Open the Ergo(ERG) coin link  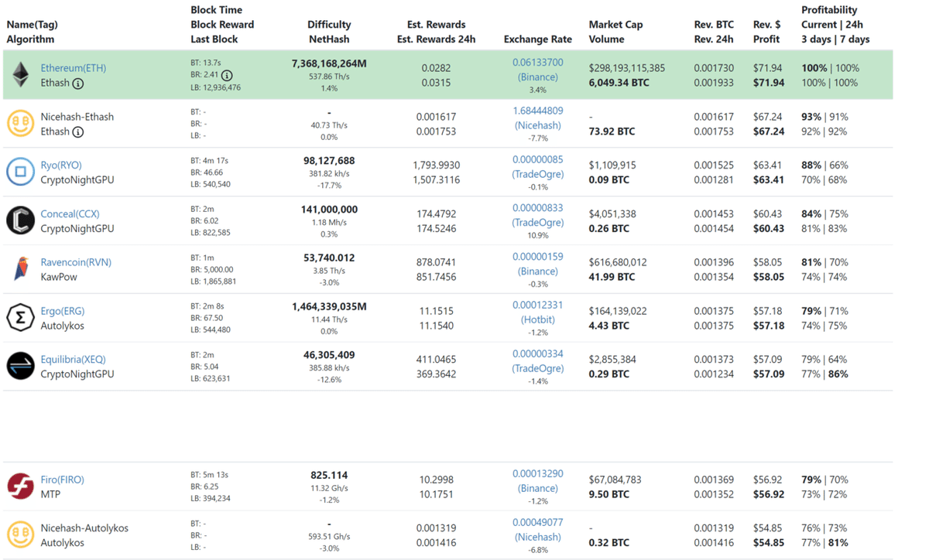click(63, 311)
